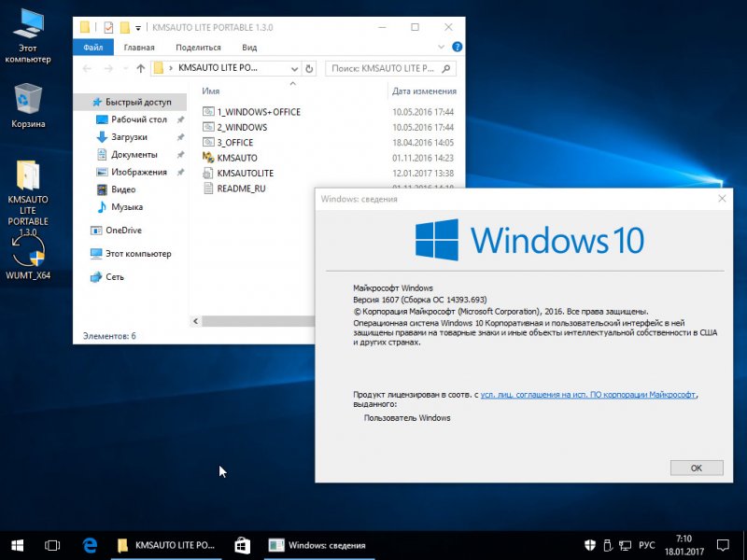Sort by the Дата изменения column header
This screenshot has width=747, height=560.
coord(424,91)
